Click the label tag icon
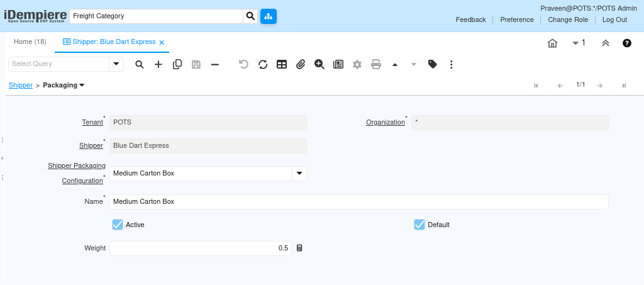644x285 pixels. (x=433, y=64)
